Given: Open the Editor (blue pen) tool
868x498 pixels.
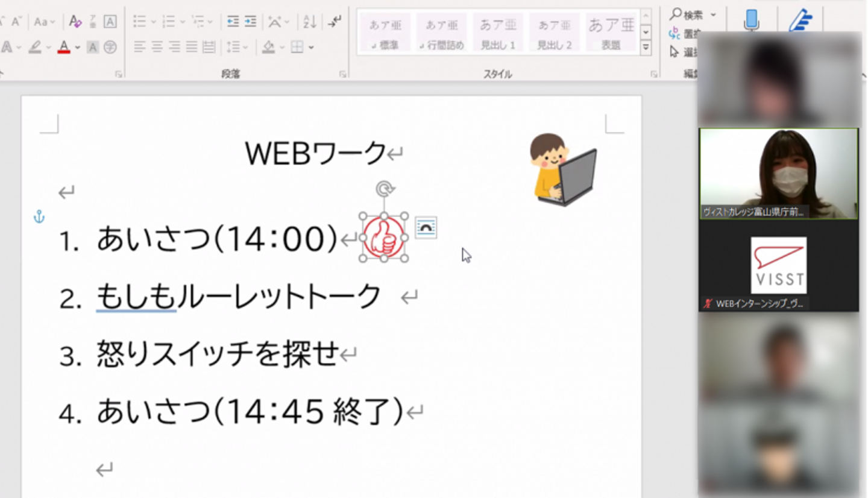Looking at the screenshot, I should tap(800, 19).
